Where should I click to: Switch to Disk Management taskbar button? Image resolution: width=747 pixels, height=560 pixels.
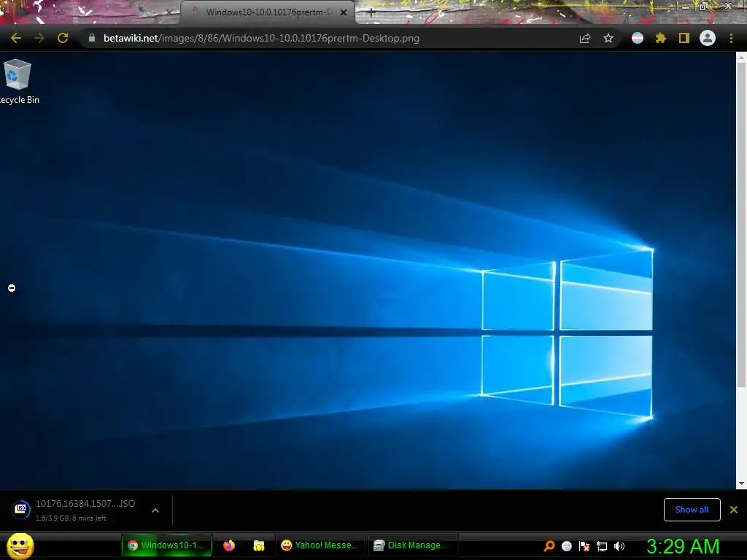point(412,545)
